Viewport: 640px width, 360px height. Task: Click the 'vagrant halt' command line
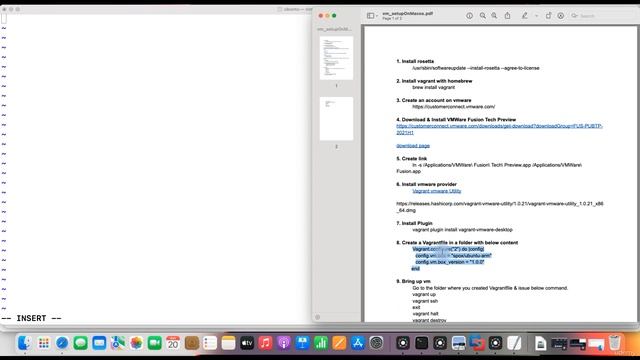[x=425, y=314]
